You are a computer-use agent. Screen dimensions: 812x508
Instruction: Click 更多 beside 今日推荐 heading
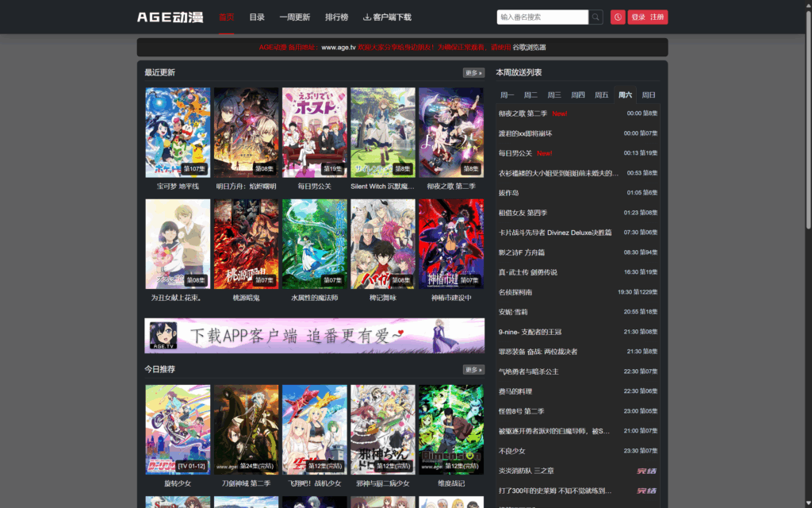click(474, 370)
